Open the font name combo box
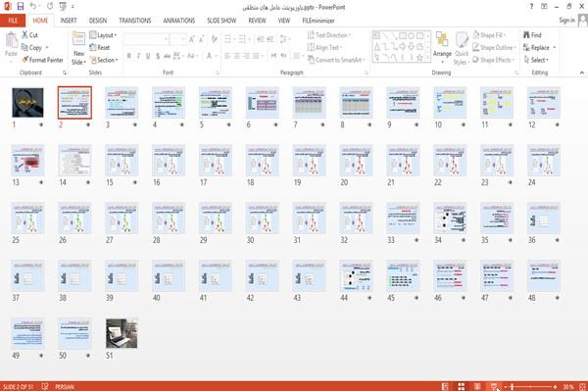The height and width of the screenshot is (391, 588). (x=146, y=39)
